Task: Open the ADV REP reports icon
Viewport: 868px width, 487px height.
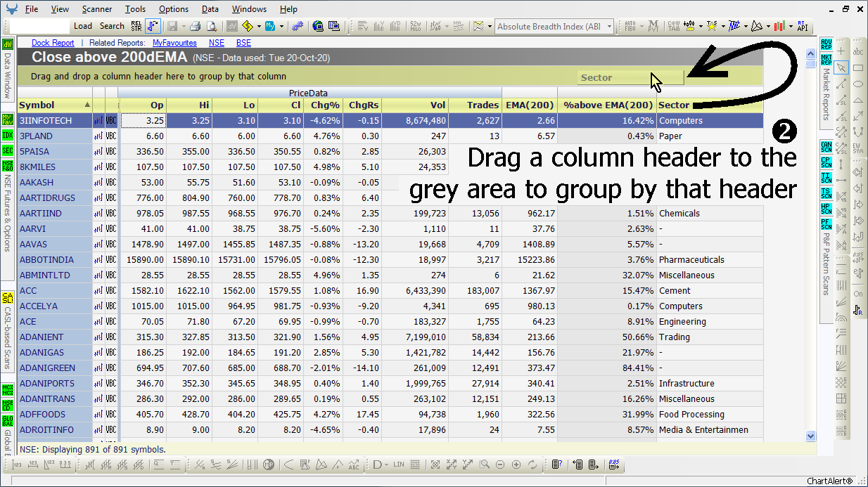Action: tap(826, 44)
